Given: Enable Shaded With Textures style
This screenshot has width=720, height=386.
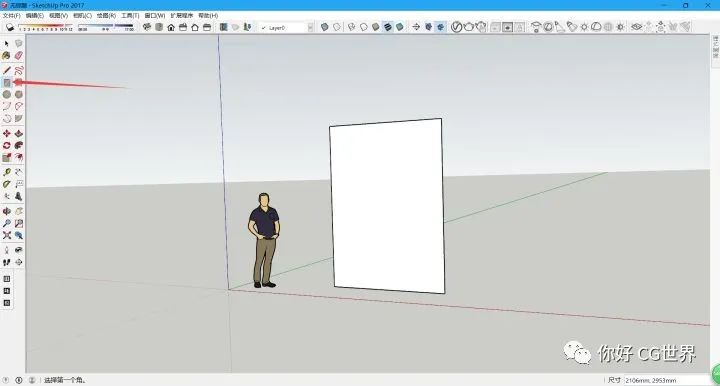Looking at the screenshot, I should [388, 28].
